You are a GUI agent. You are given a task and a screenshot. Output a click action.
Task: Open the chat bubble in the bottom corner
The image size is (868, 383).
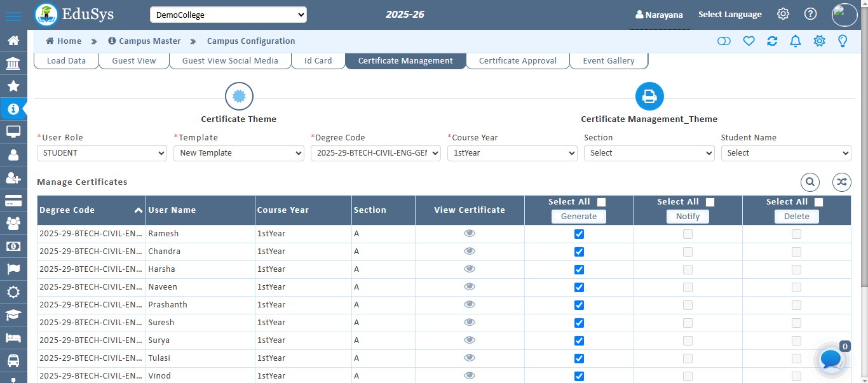831,359
